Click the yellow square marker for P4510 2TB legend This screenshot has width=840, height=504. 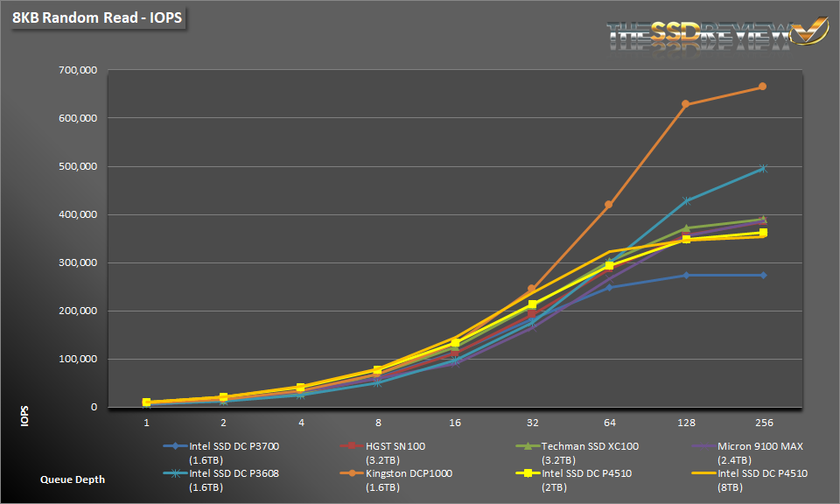(528, 473)
